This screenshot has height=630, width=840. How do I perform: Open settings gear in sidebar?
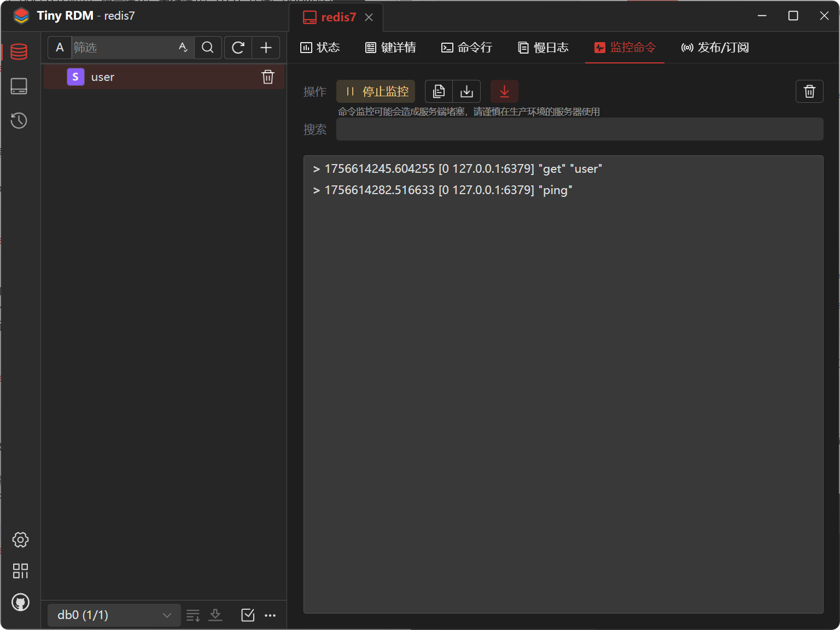[x=20, y=540]
